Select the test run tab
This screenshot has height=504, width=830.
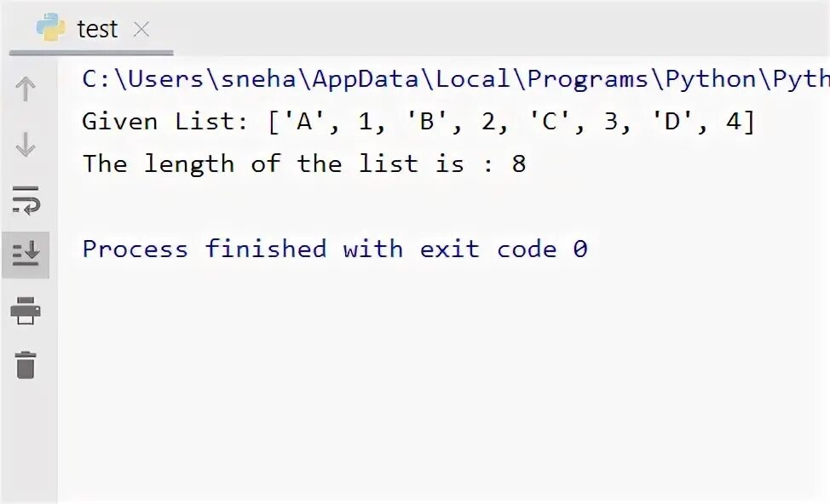(x=91, y=29)
